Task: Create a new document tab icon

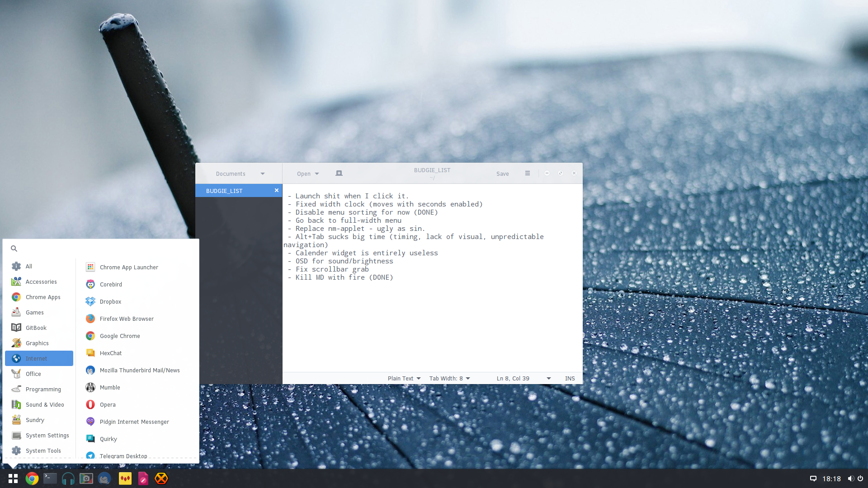Action: [x=339, y=174]
